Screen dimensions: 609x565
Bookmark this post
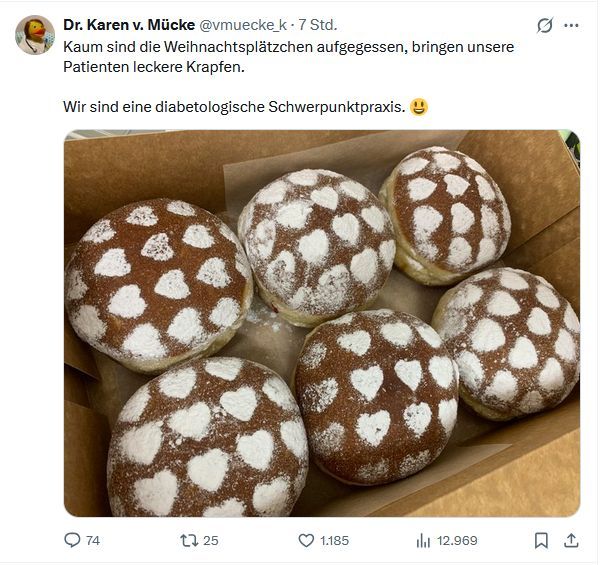(x=541, y=540)
